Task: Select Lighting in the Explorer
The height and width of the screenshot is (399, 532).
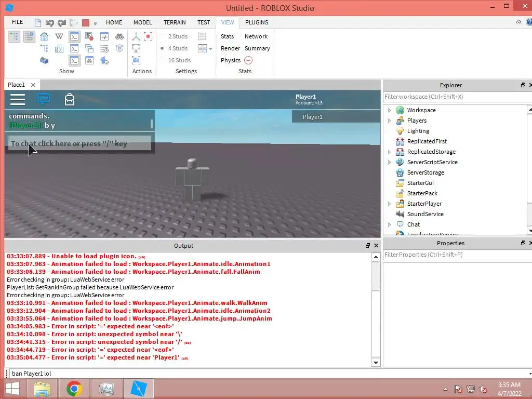Action: (x=418, y=131)
